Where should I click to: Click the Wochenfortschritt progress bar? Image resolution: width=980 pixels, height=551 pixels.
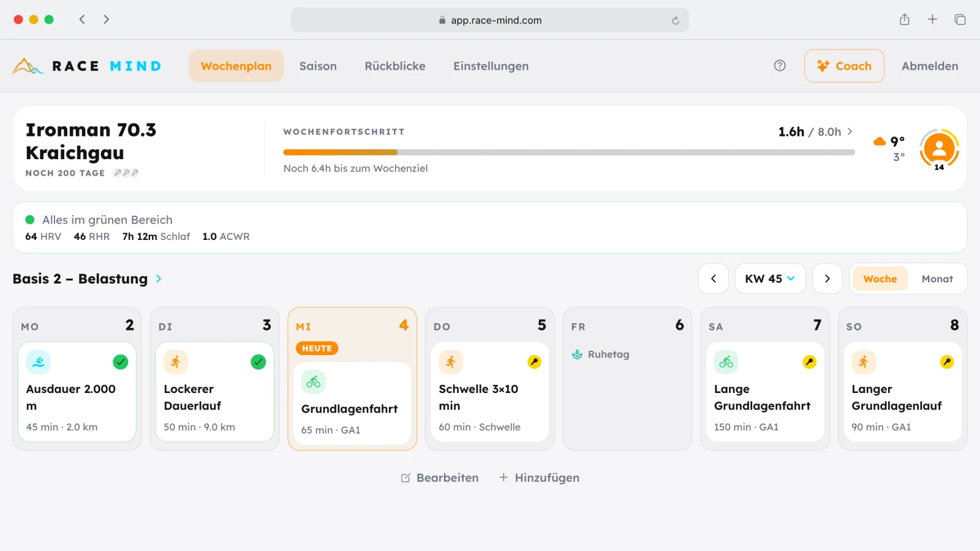pyautogui.click(x=569, y=152)
